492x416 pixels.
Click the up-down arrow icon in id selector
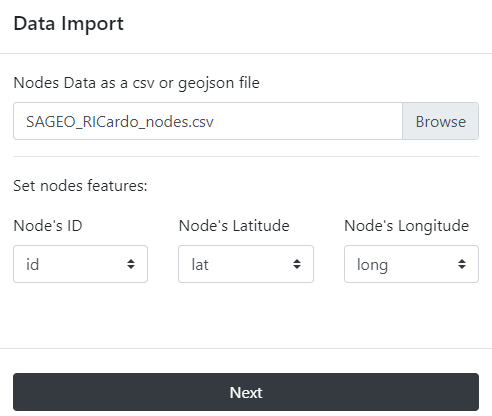click(131, 264)
